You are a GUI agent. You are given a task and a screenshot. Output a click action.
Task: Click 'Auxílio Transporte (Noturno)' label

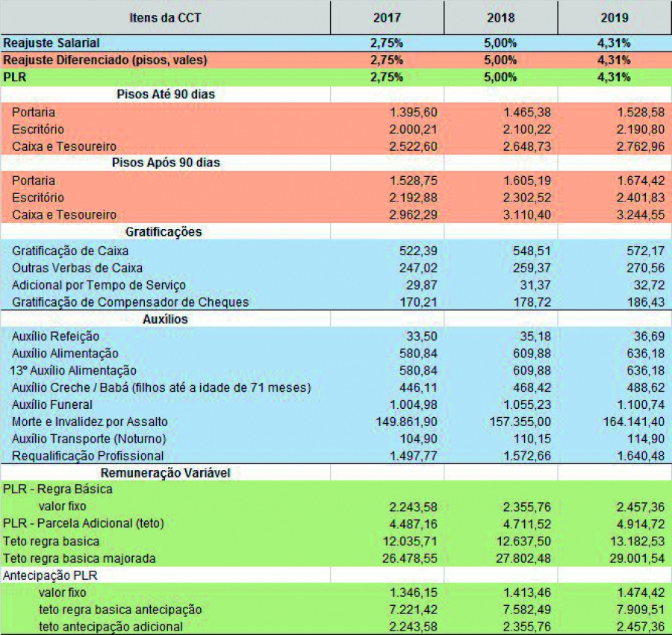click(x=89, y=440)
